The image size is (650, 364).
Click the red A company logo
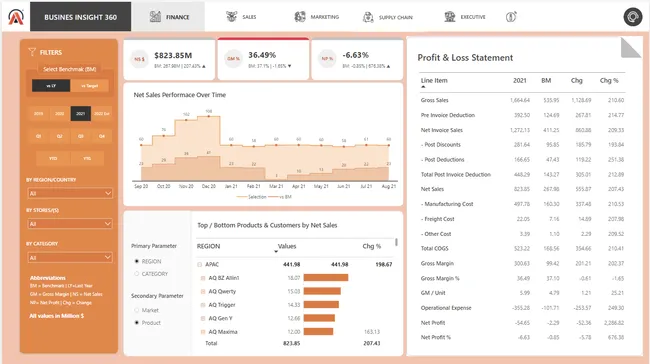pos(16,17)
